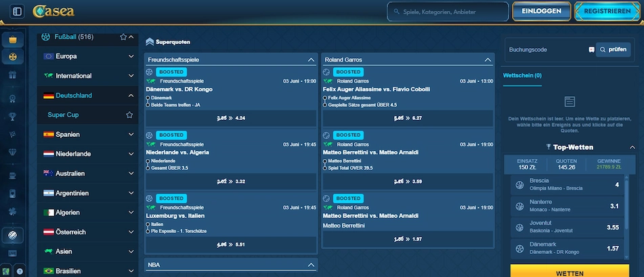
Task: Open the trophy tournaments icon
Action: point(13,116)
